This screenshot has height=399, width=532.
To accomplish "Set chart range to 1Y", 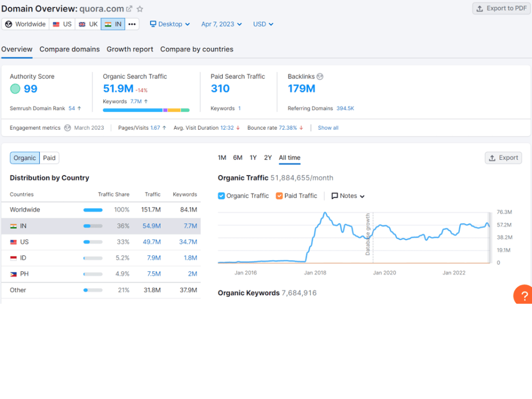I will click(x=253, y=158).
